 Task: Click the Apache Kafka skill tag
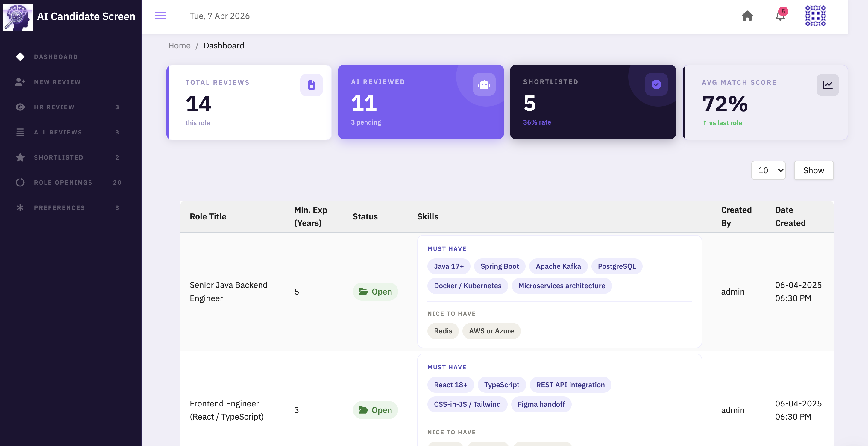pyautogui.click(x=558, y=266)
